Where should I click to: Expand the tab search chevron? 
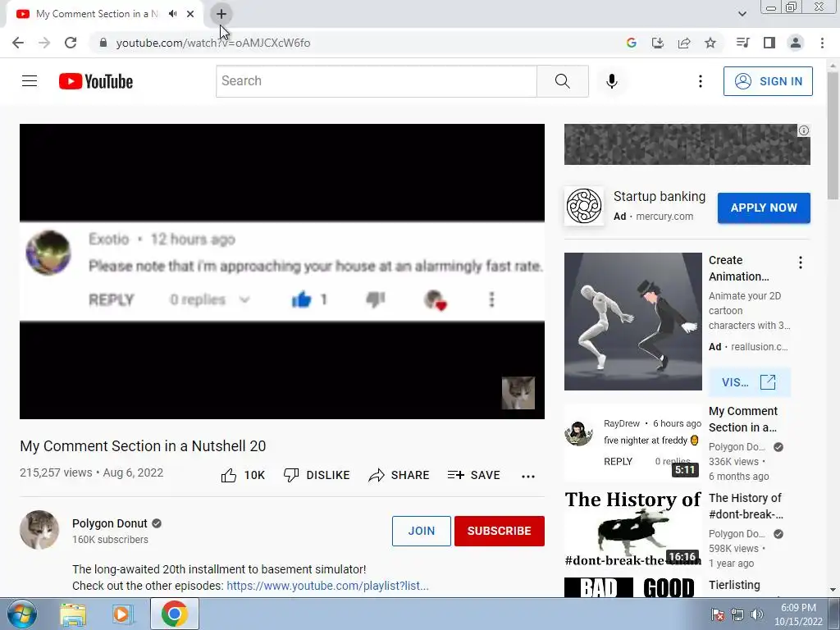[x=742, y=14]
